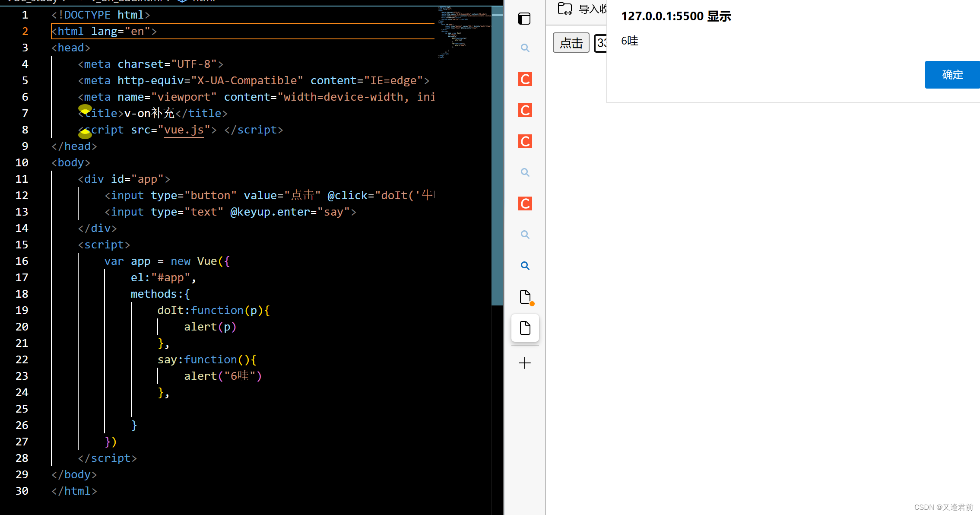980x515 pixels.
Task: Switch to the topmost CSDN tab
Action: (525, 79)
